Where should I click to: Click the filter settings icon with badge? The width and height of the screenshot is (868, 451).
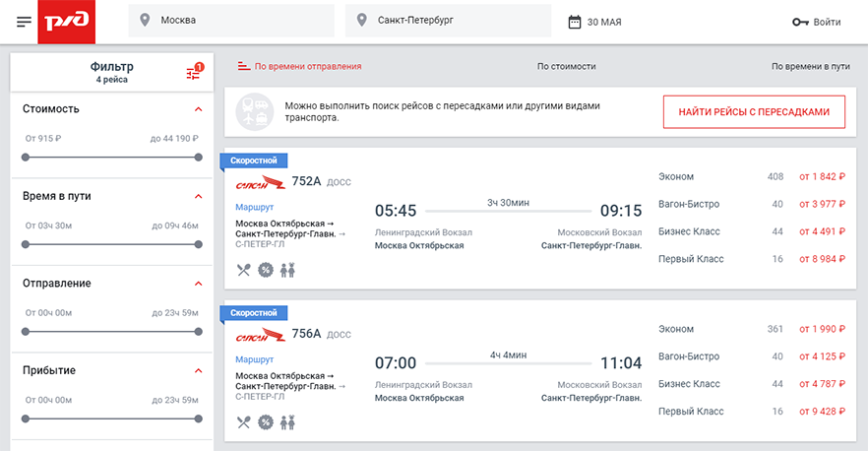tap(194, 73)
